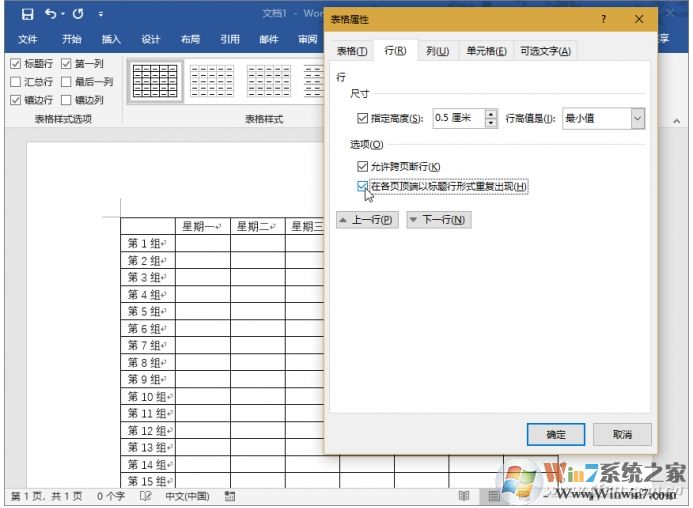Switch to the 插入 ribbon tab
The height and width of the screenshot is (508, 693).
click(111, 39)
